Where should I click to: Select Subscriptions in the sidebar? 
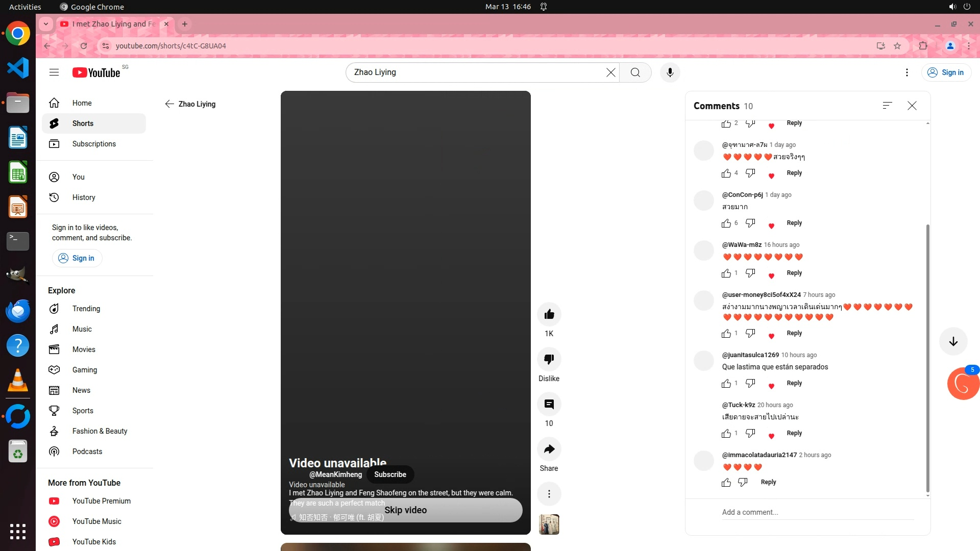94,144
